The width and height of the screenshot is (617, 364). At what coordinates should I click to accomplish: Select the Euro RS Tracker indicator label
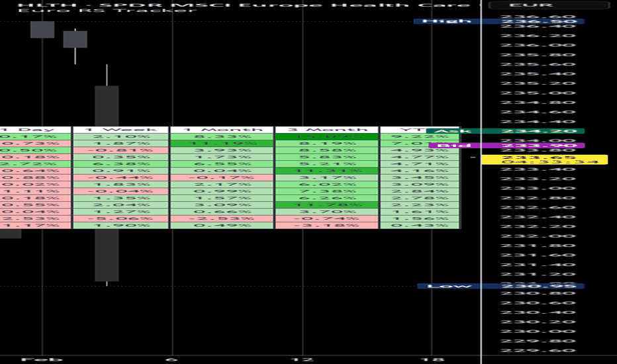[x=107, y=10]
